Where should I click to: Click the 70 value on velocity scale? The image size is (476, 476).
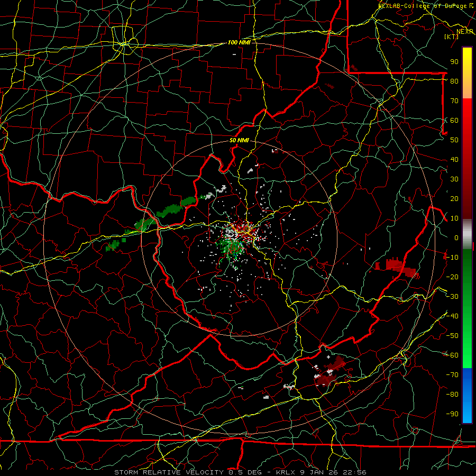pos(454,101)
